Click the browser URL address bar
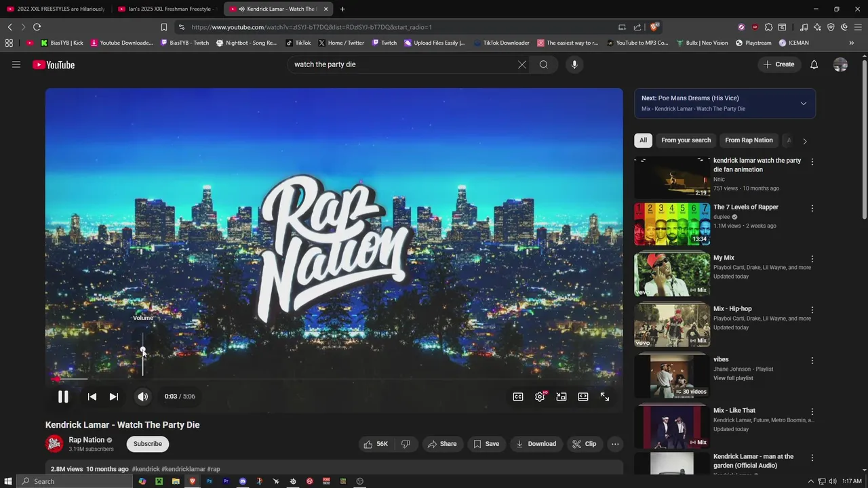Screen dimensions: 868x488 [x=400, y=27]
